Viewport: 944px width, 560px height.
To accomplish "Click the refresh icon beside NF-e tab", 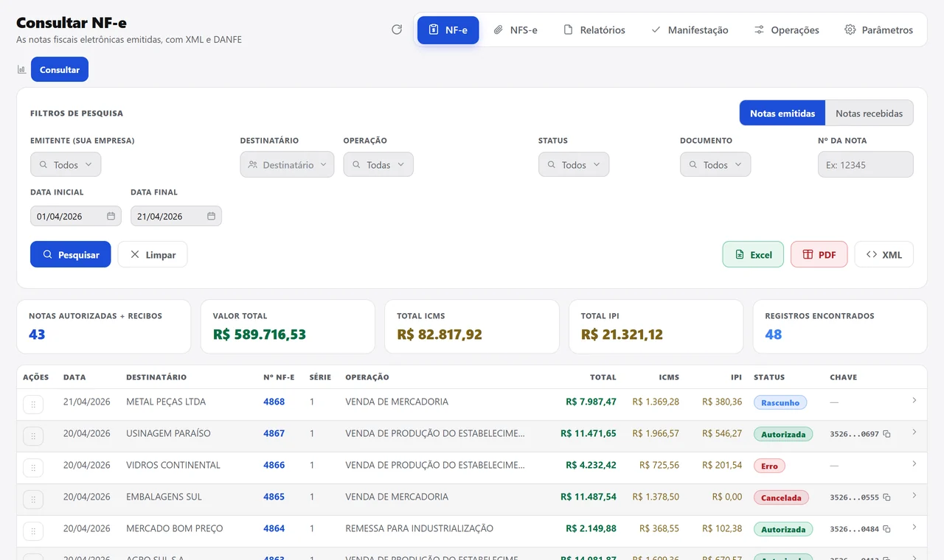I will 397,29.
